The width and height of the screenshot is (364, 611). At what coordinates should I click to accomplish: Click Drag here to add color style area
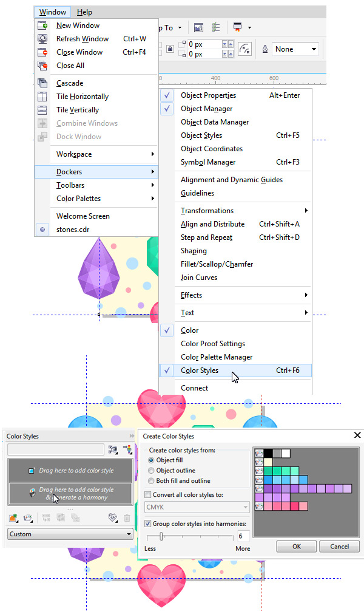tap(70, 471)
